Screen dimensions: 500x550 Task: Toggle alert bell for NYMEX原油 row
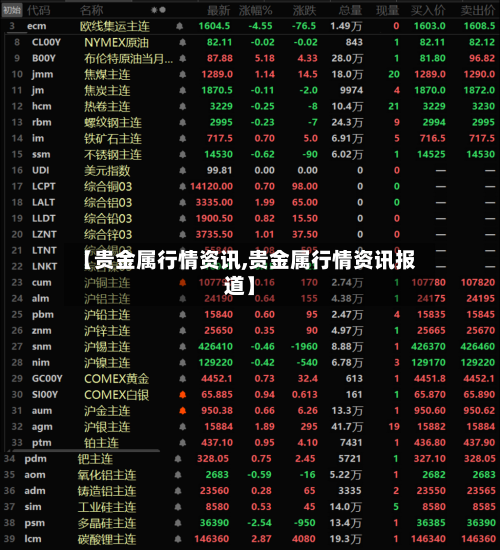click(x=182, y=42)
